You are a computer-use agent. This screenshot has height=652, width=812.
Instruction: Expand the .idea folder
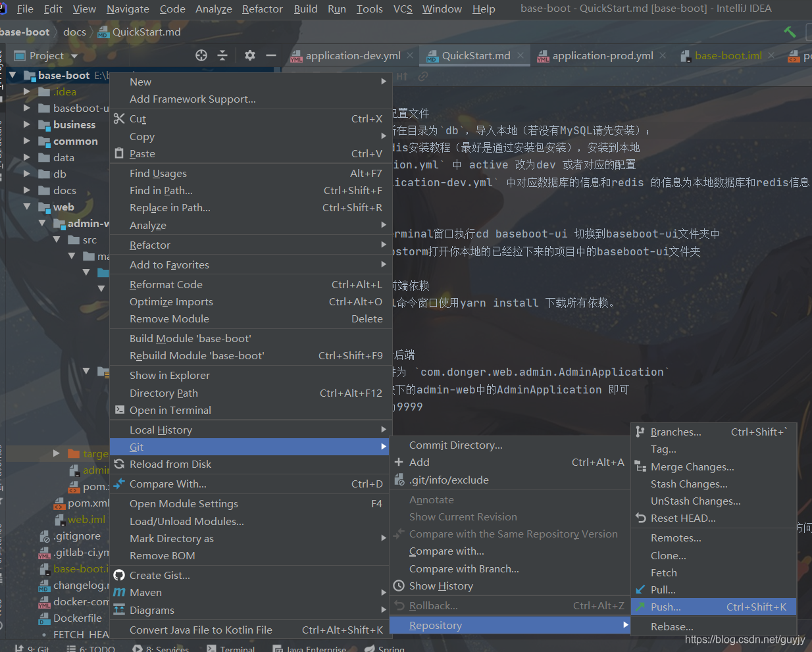click(27, 91)
